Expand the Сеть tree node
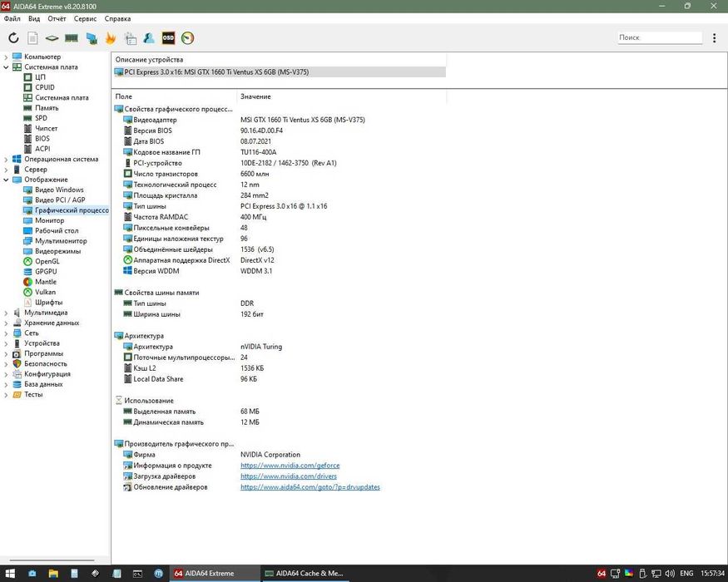Image resolution: width=728 pixels, height=582 pixels. tap(6, 333)
